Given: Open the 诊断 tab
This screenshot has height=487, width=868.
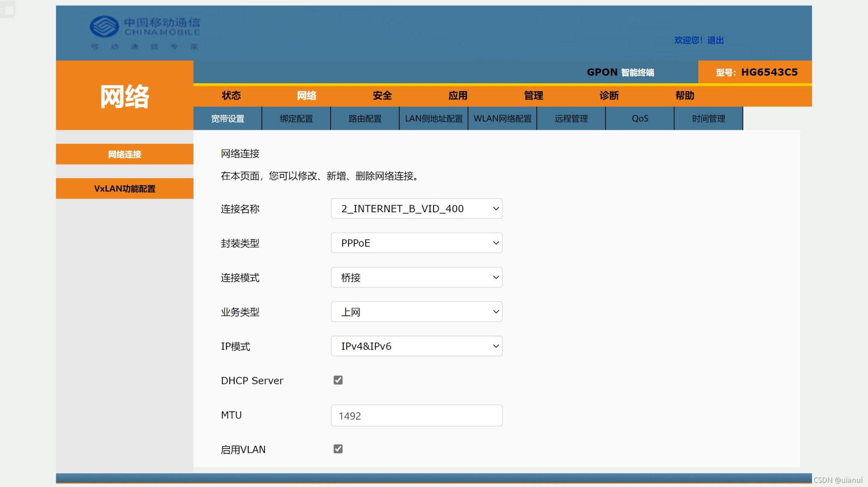Looking at the screenshot, I should 609,96.
